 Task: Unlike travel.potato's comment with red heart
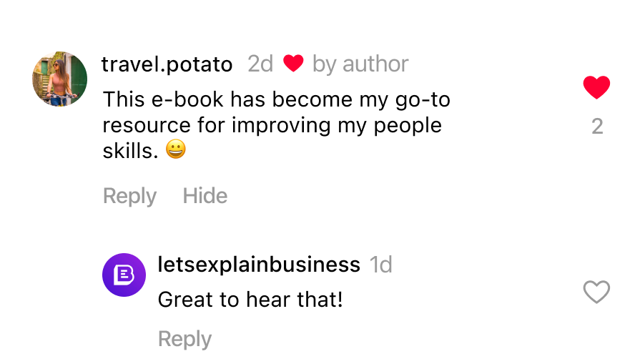pos(596,87)
